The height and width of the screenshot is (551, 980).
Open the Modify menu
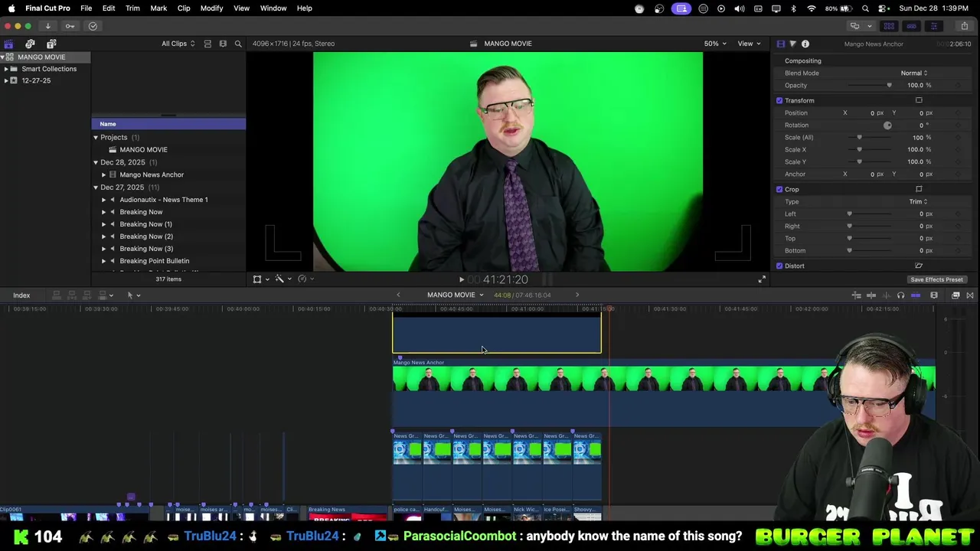click(211, 8)
